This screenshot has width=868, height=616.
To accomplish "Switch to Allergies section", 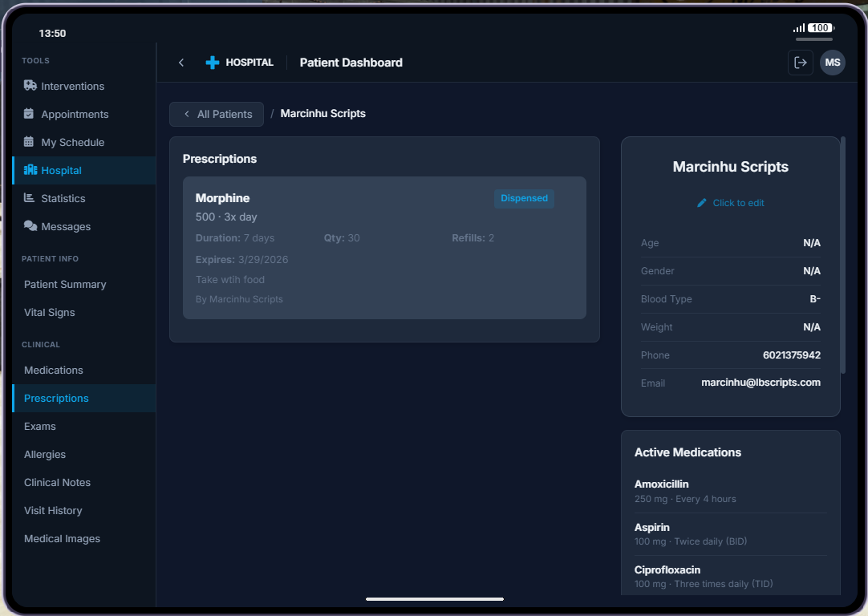I will [45, 454].
